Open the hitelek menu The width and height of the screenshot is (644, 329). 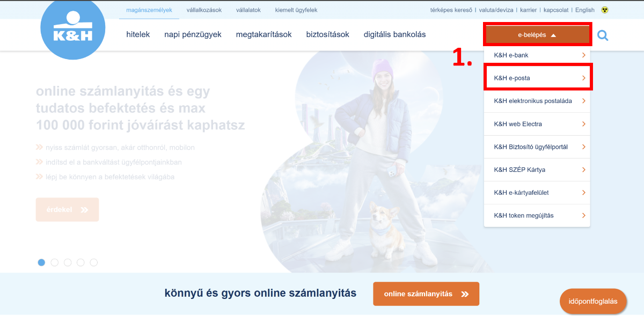138,34
